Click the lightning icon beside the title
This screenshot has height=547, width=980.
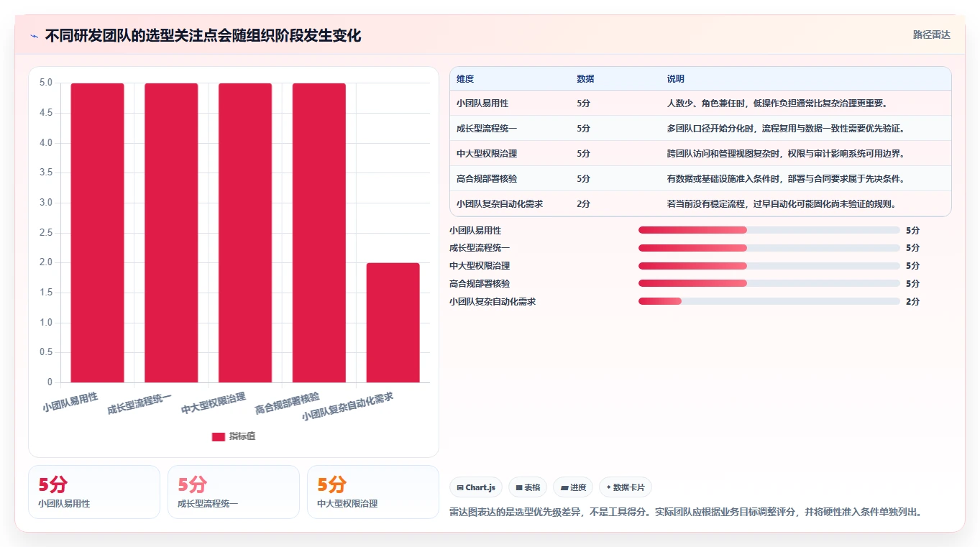click(34, 36)
